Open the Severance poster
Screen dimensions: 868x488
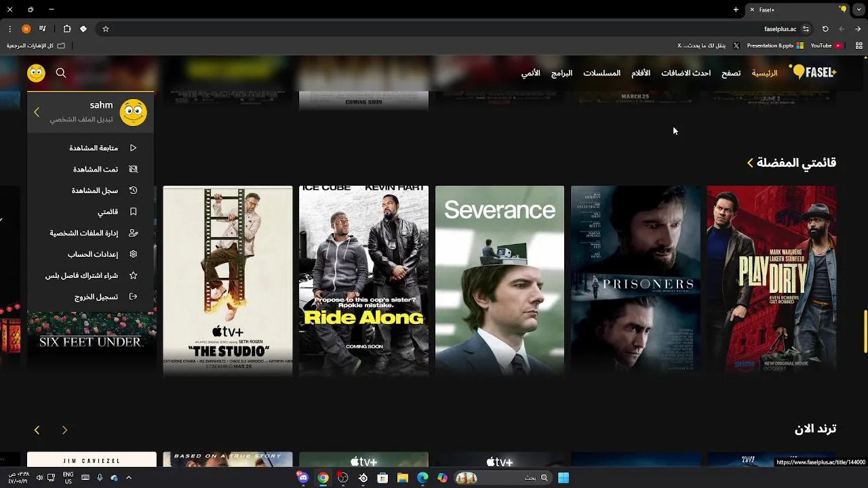[500, 281]
